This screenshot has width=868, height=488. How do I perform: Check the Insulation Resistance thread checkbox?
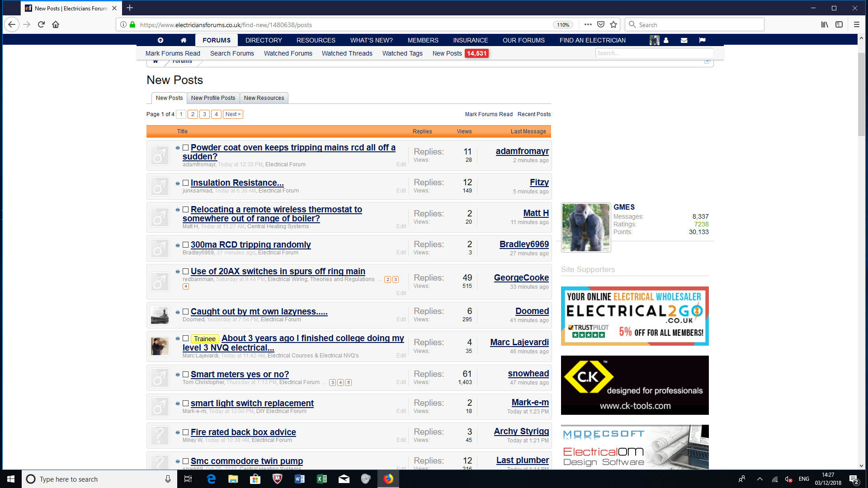coord(185,183)
